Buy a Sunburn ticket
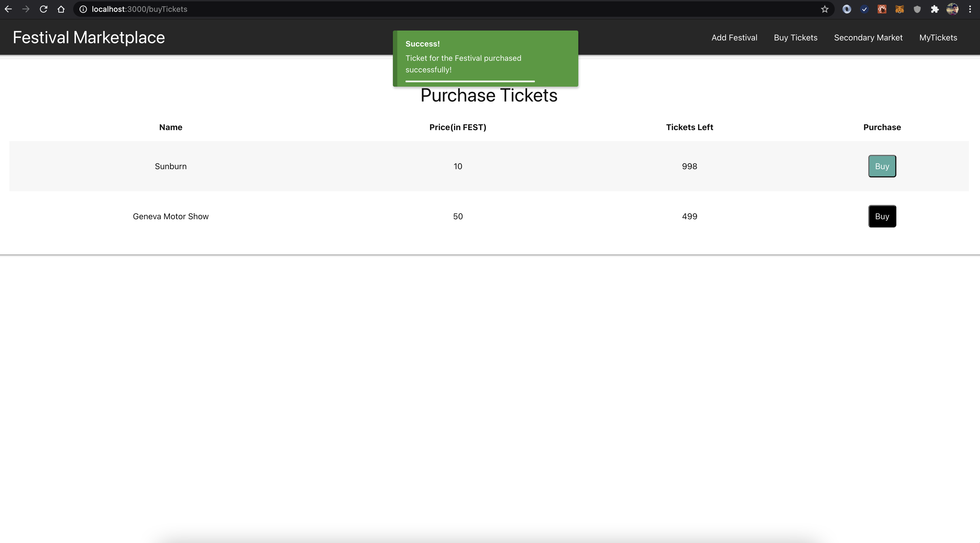This screenshot has height=543, width=980. (x=882, y=166)
